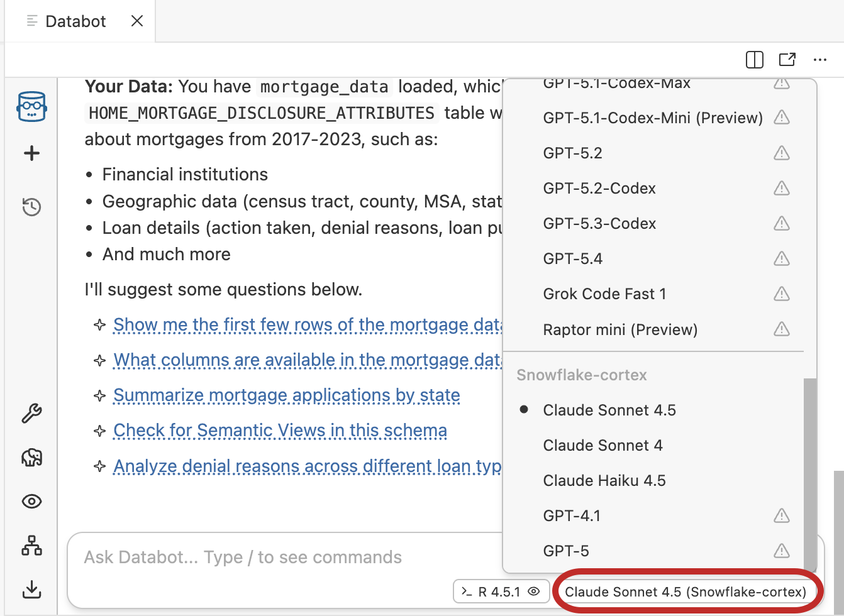
Task: Click the eye icon in left sidebar
Action: click(31, 502)
